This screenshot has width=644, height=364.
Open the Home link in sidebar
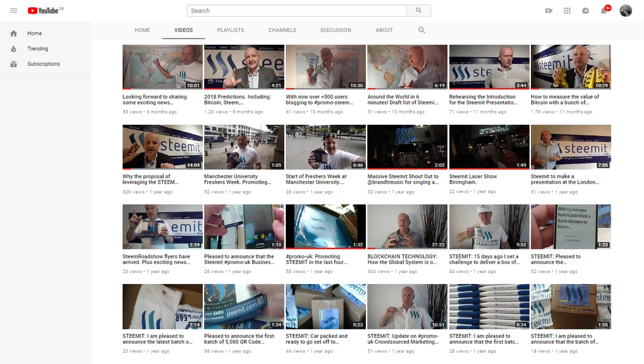(x=35, y=33)
